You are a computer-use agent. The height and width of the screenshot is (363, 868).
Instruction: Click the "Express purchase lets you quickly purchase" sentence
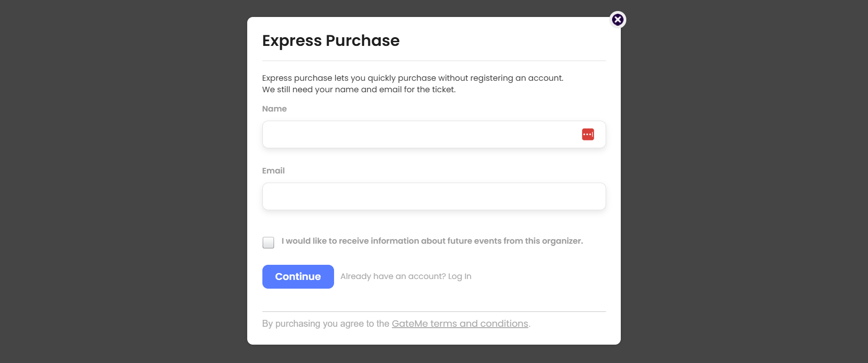coord(412,78)
